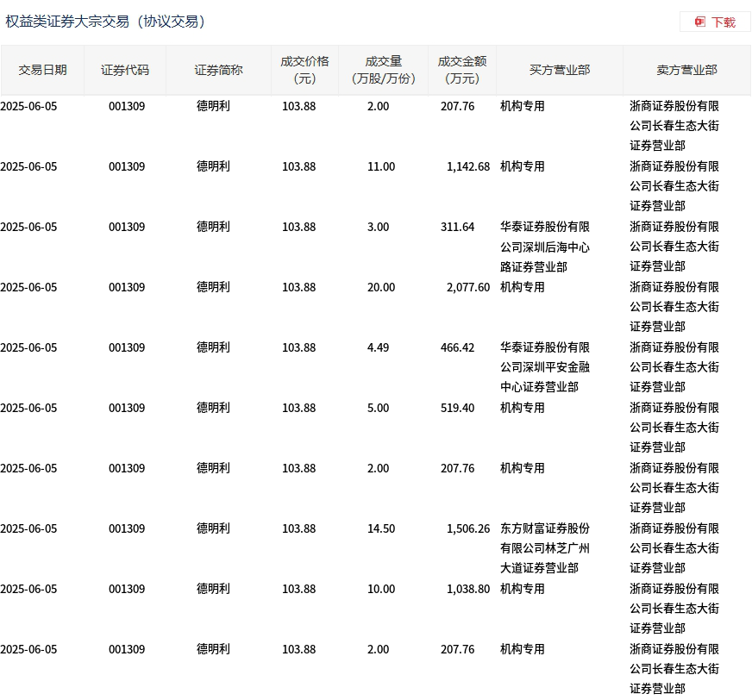
Task: Select the 4.49 volume cell
Action: [378, 347]
